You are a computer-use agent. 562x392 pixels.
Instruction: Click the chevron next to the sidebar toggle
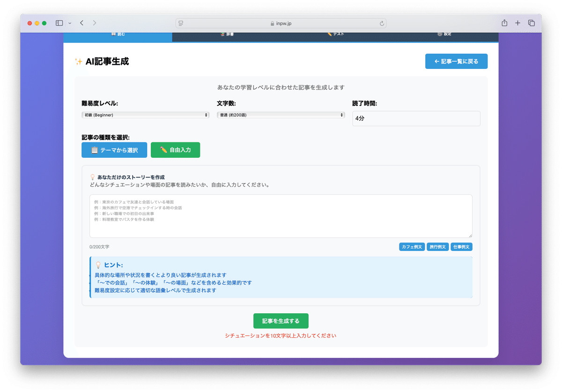click(69, 22)
